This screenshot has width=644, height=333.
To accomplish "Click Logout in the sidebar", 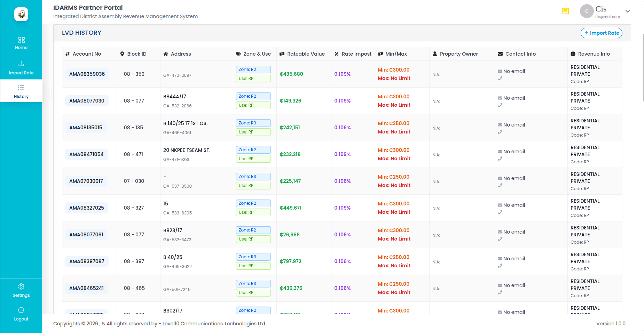I will [x=21, y=314].
